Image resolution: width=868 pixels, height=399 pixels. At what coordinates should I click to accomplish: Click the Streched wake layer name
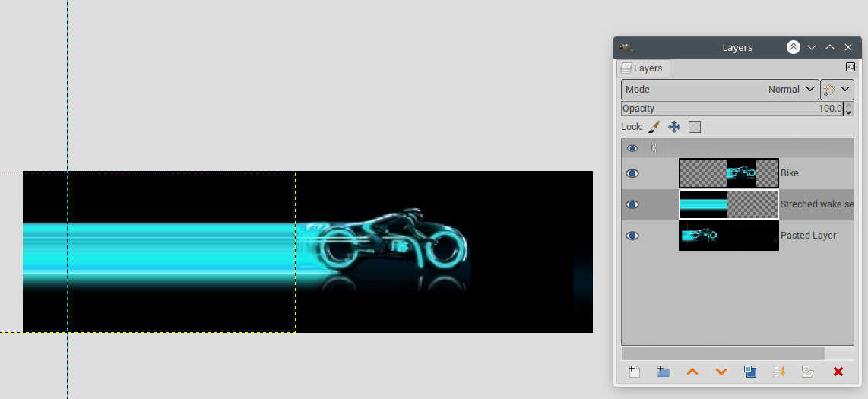pyautogui.click(x=817, y=204)
